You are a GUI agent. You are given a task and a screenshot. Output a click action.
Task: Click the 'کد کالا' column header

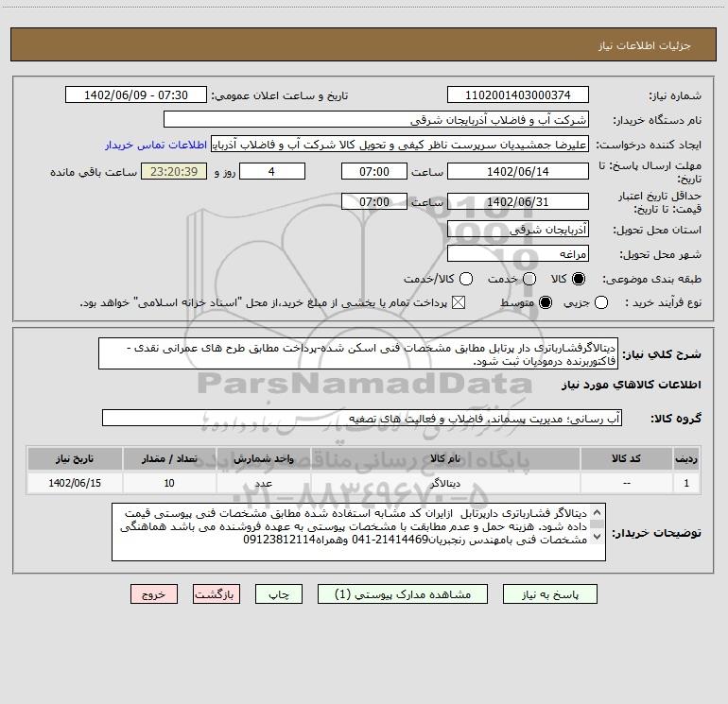pyautogui.click(x=626, y=458)
